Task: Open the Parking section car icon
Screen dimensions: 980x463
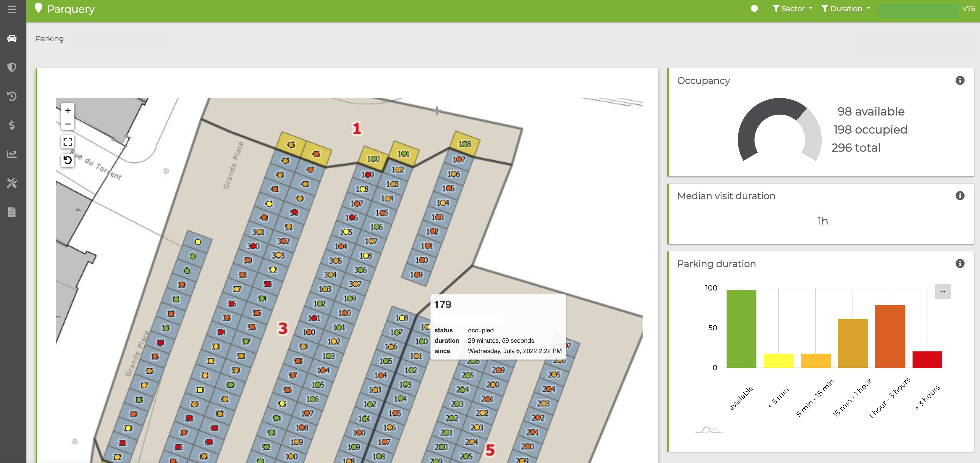Action: coord(12,38)
